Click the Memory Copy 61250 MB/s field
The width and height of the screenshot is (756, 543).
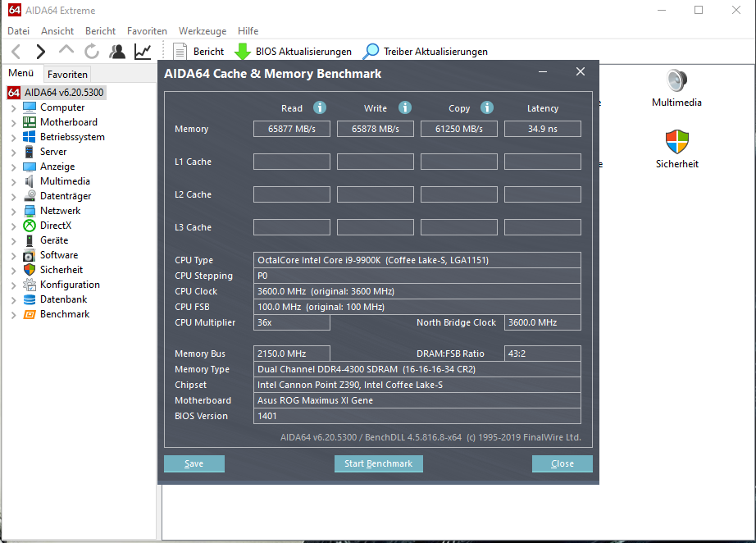[x=459, y=129]
